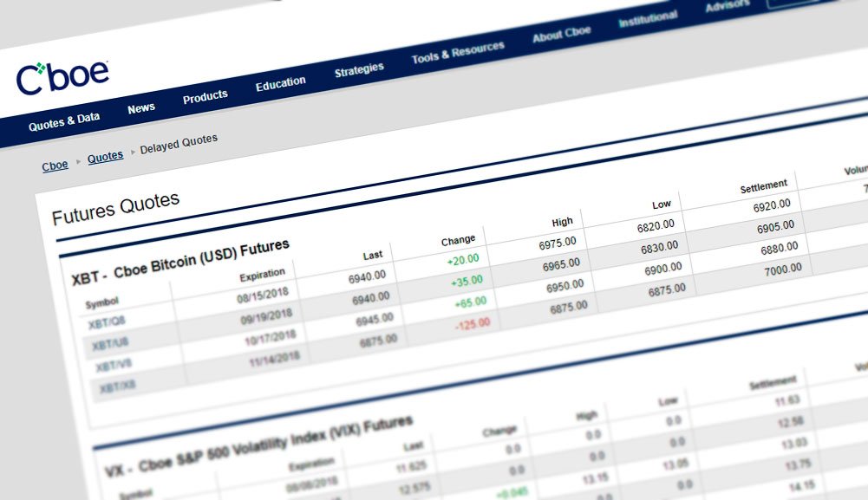Click Last value 6945.00

(375, 320)
